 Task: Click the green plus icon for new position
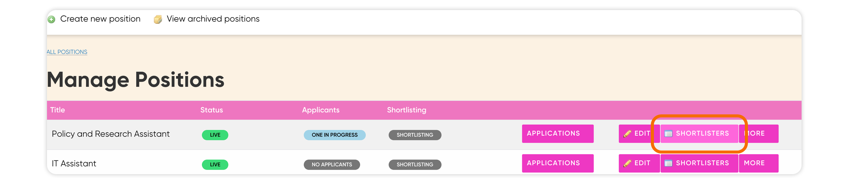(51, 19)
